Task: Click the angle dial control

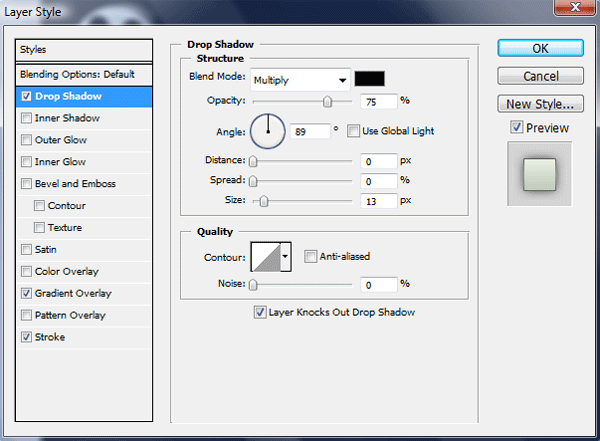Action: 267,130
